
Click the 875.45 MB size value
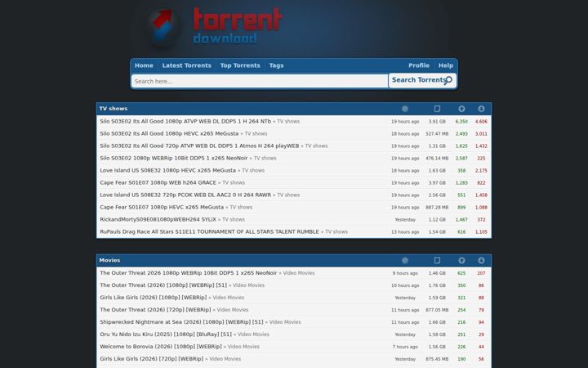point(437,359)
